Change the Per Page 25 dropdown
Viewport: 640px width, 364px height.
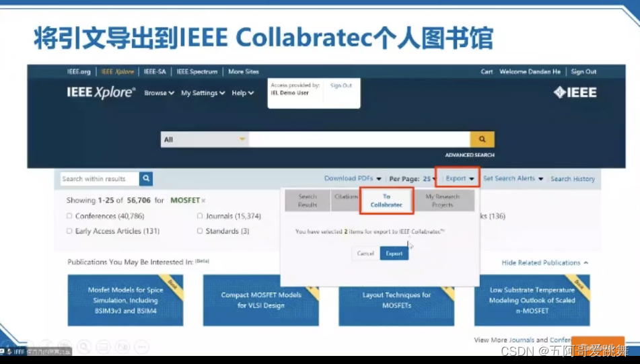(429, 179)
